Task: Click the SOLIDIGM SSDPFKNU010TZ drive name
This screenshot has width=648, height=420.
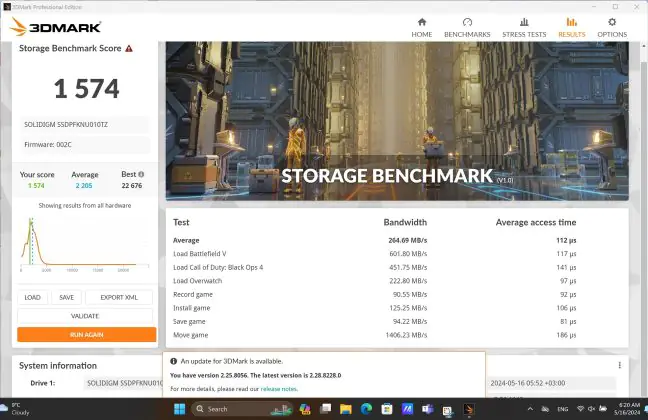Action: 66,124
